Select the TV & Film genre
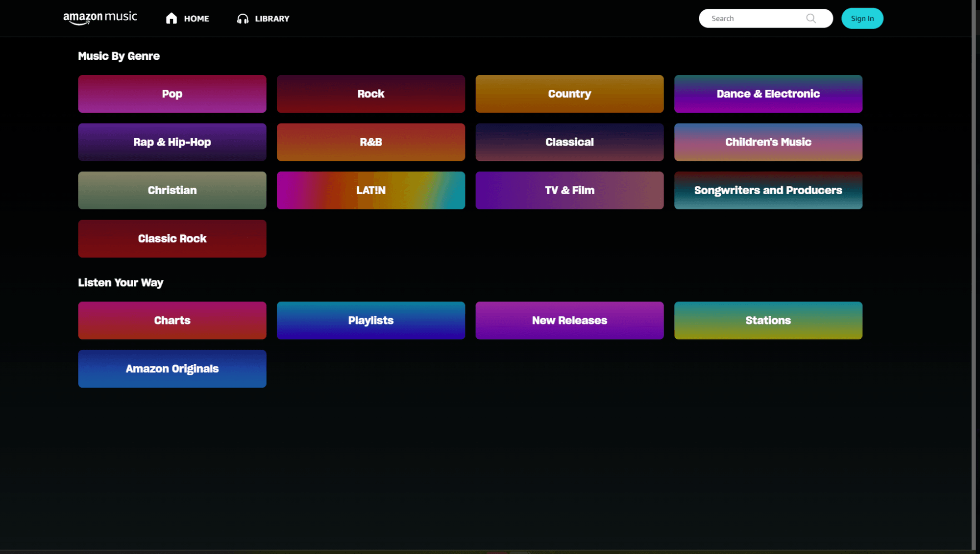 [x=569, y=190]
